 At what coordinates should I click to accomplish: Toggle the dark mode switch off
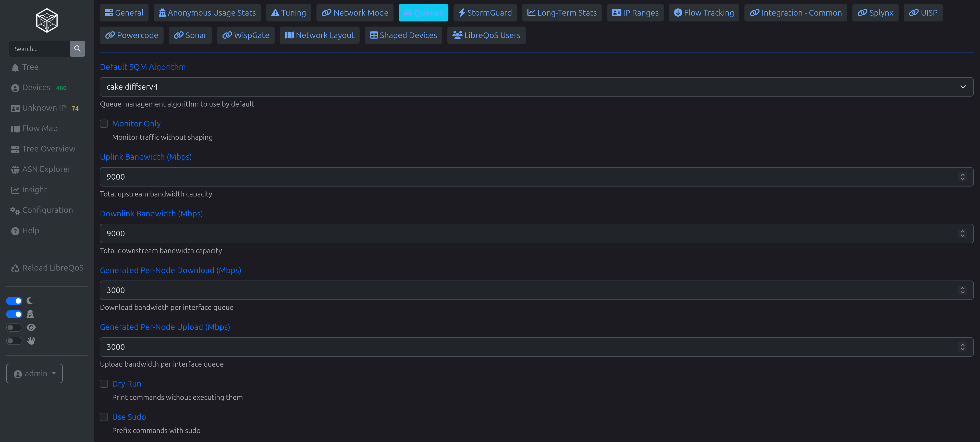tap(14, 301)
